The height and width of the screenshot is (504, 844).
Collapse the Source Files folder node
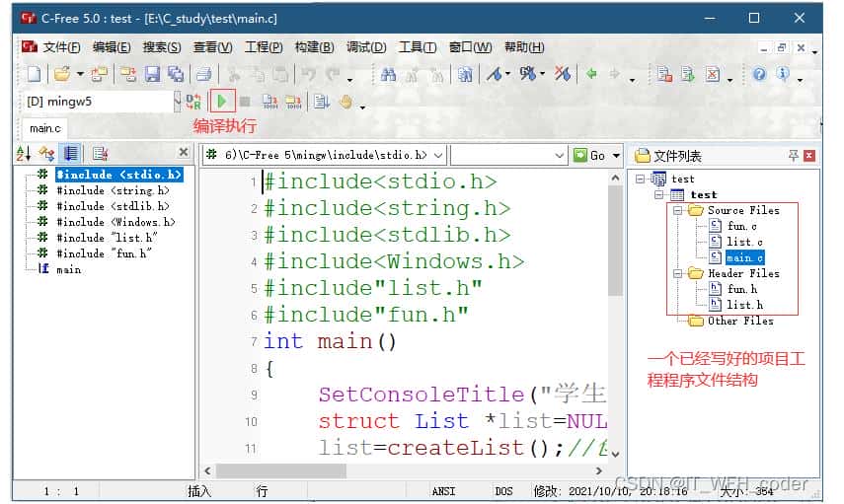[x=677, y=210]
